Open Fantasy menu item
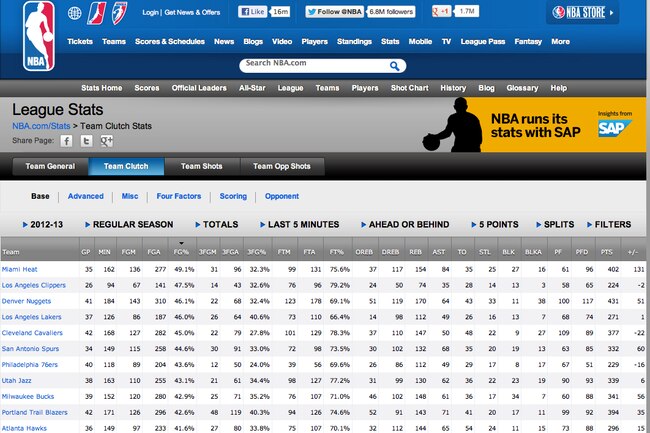The width and height of the screenshot is (650, 433). [x=528, y=41]
